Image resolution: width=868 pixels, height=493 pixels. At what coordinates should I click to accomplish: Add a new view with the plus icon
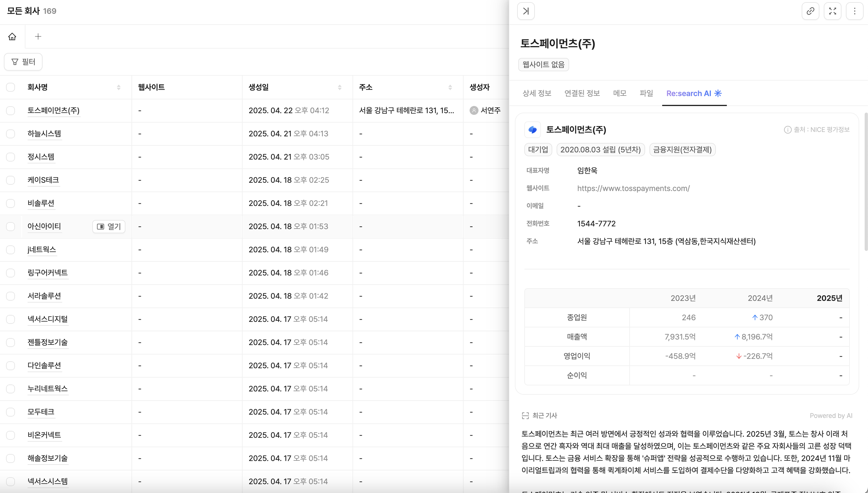(x=38, y=37)
